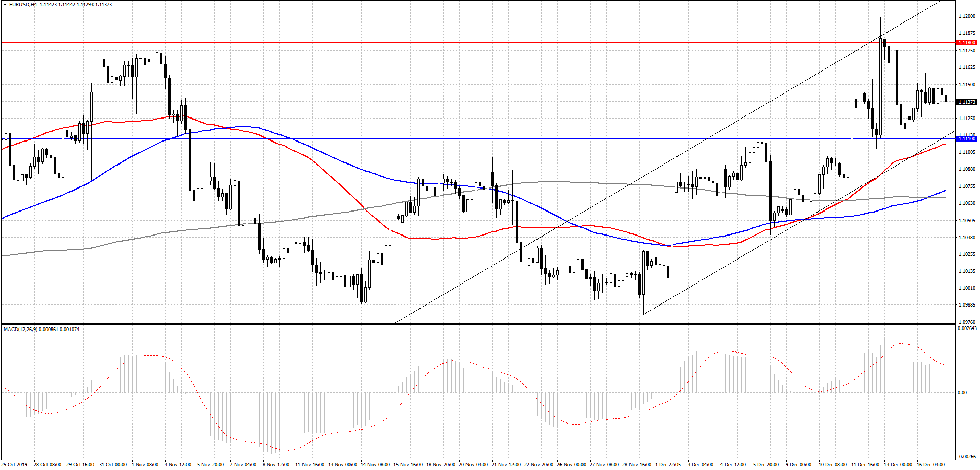Image resolution: width=980 pixels, height=470 pixels.
Task: Click the 28 Oct 08:00 time label
Action: pos(48,465)
